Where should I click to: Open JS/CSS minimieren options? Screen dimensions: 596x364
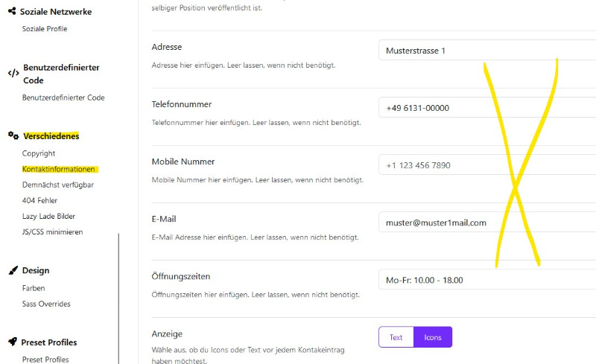click(52, 232)
